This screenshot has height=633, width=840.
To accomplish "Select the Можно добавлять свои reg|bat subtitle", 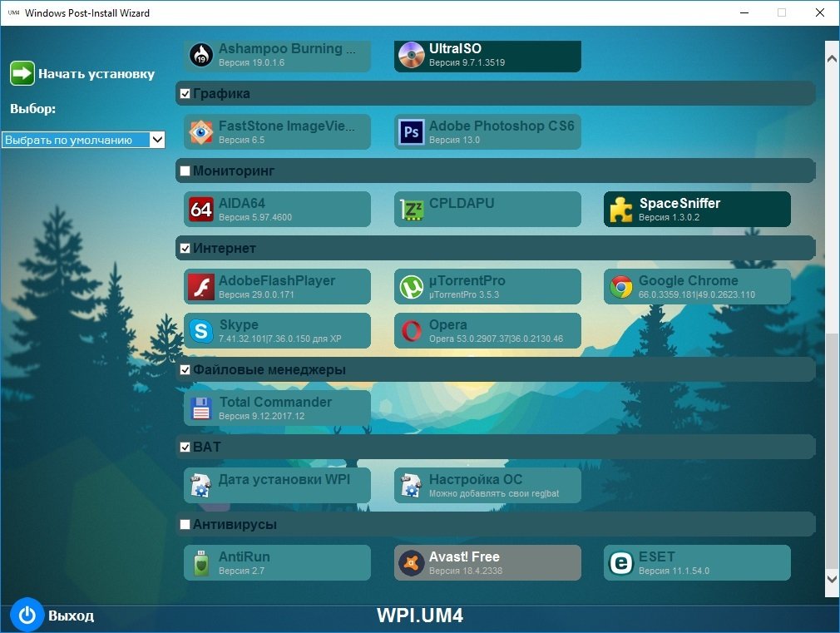I will 494,493.
